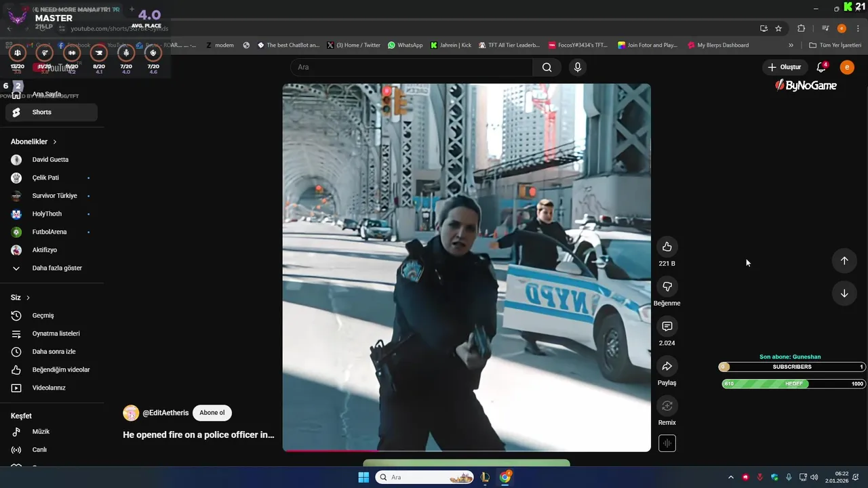
Task: Open Join Fotor and Play bookmark
Action: tap(648, 45)
